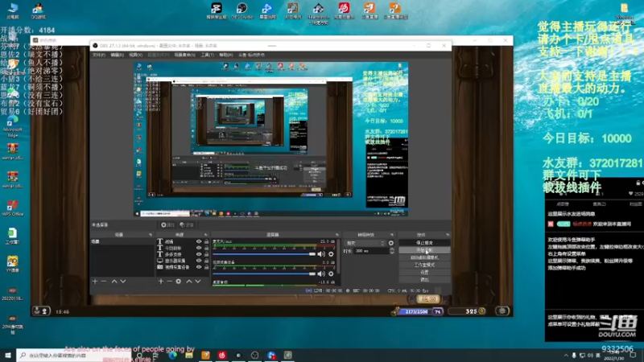The image size is (644, 362).
Task: Lock the 多多支持 source
Action: pyautogui.click(x=206, y=254)
